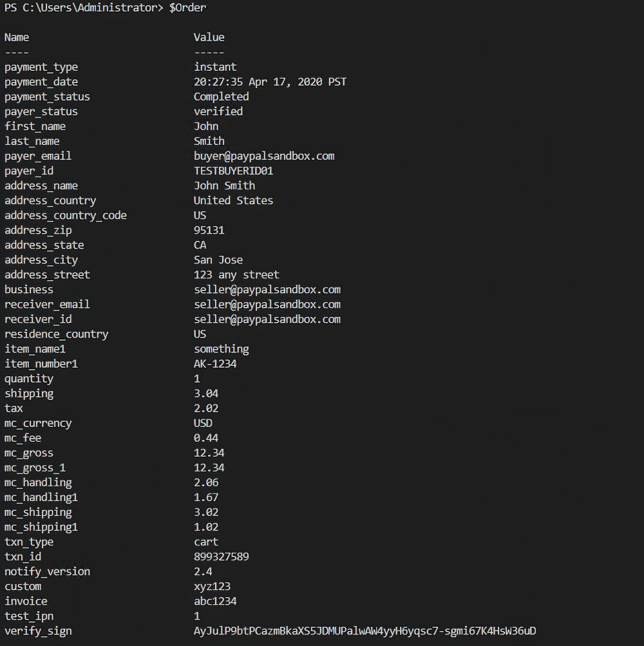This screenshot has height=646, width=644.
Task: Click the mc_fee value 0.44
Action: click(206, 438)
